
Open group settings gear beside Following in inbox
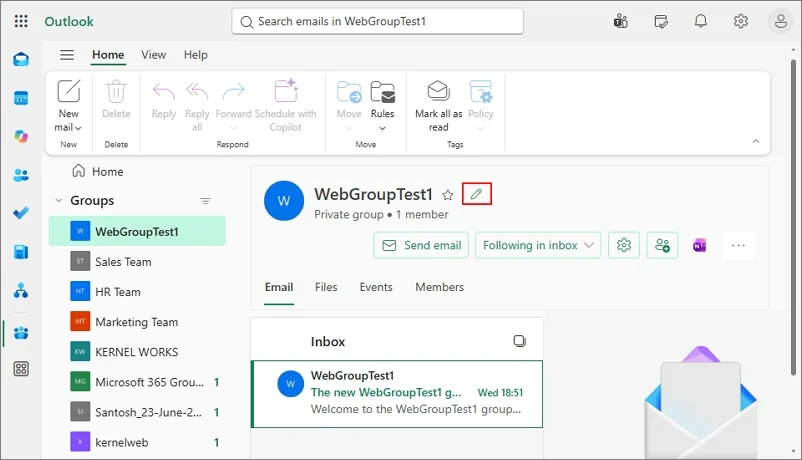coord(623,245)
